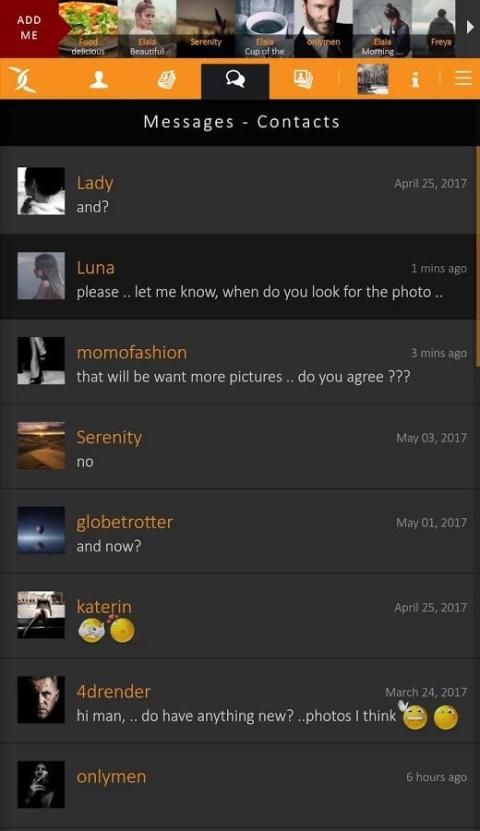Screen dimensions: 480x831
Task: Click the user photo in orange toolbar
Action: pos(372,79)
